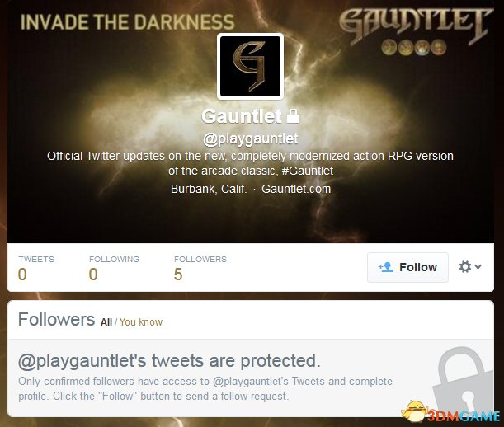Click the Gauntlet profile display name
Screen dimensions: 504x427
[242, 116]
